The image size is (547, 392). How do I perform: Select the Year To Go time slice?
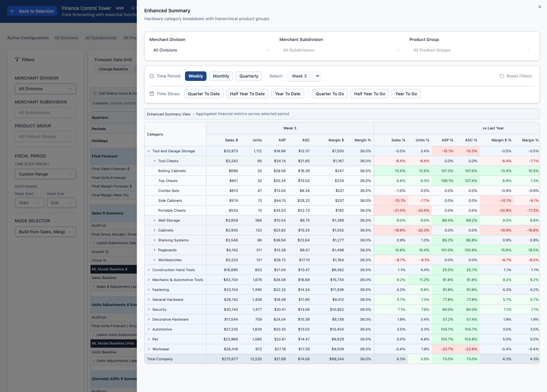(x=406, y=94)
